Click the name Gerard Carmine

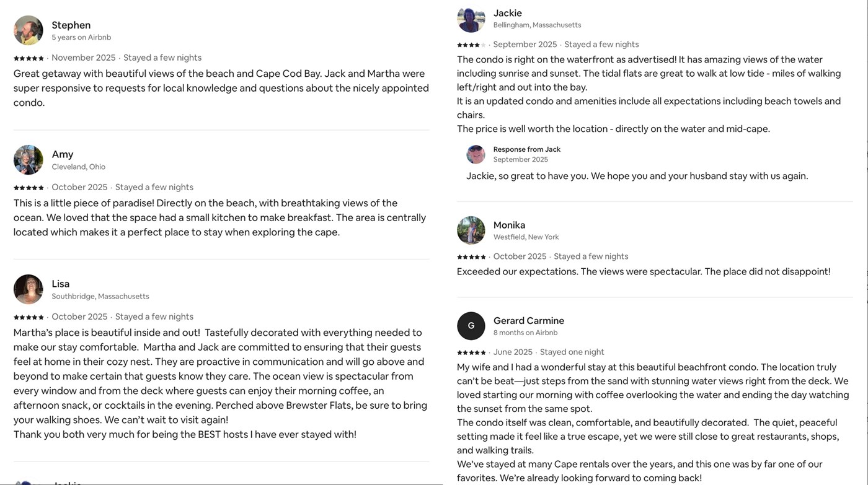click(x=529, y=320)
